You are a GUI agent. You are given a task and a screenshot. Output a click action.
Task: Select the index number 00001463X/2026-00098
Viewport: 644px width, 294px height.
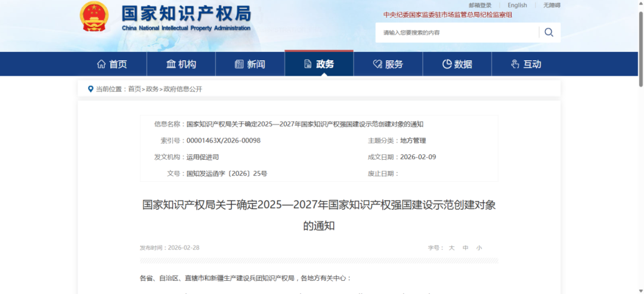[224, 140]
